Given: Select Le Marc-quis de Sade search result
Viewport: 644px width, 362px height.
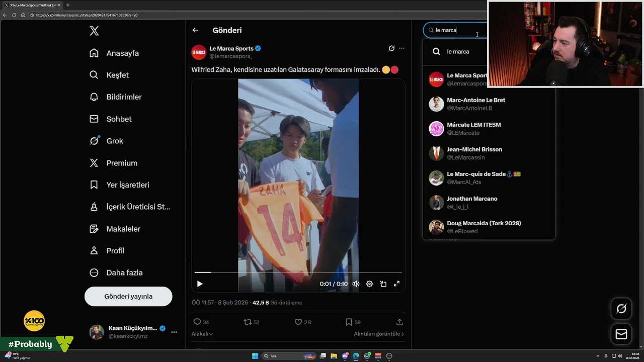Looking at the screenshot, I should click(489, 178).
